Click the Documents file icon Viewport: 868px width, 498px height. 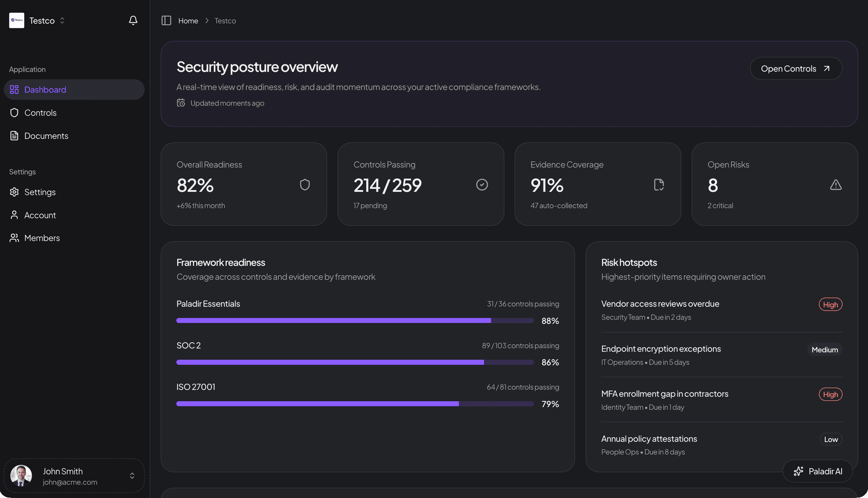click(x=14, y=136)
